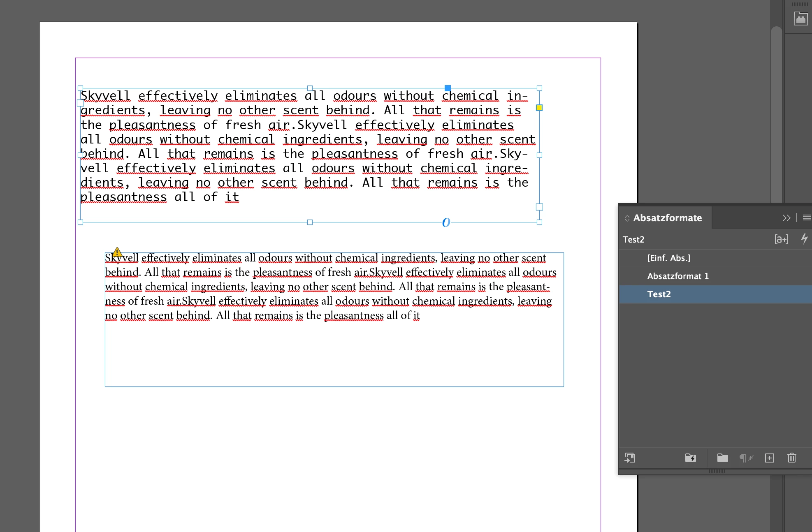
Task: Click the new style group folder icon
Action: (722, 458)
